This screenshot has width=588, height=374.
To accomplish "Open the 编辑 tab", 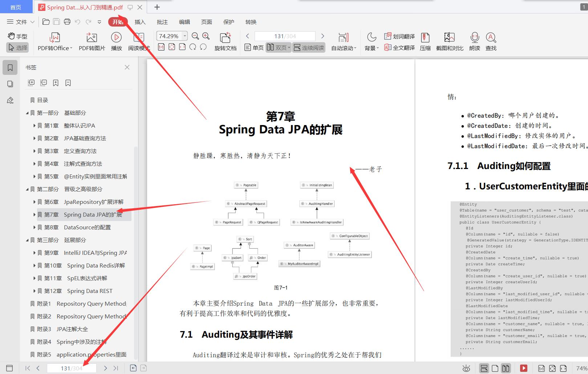I will pos(184,22).
